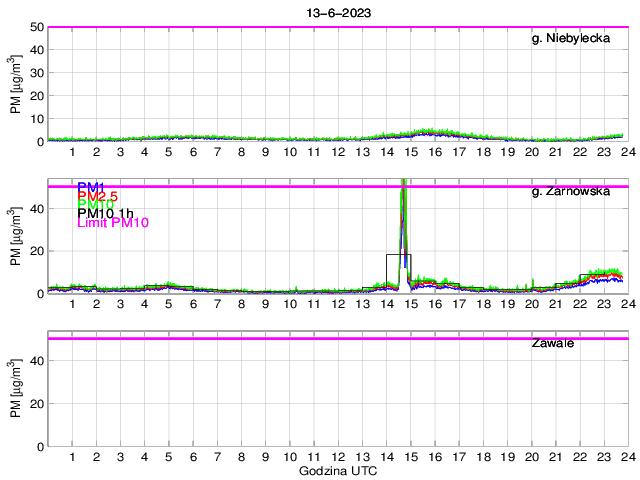Screen dimensions: 640x480
Task: Select the Zawale station label
Action: pyautogui.click(x=553, y=343)
